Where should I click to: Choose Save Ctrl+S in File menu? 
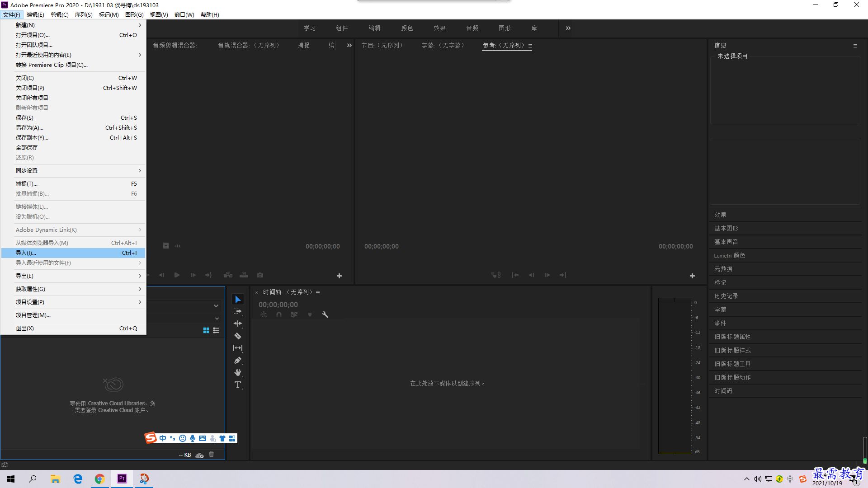coord(73,117)
